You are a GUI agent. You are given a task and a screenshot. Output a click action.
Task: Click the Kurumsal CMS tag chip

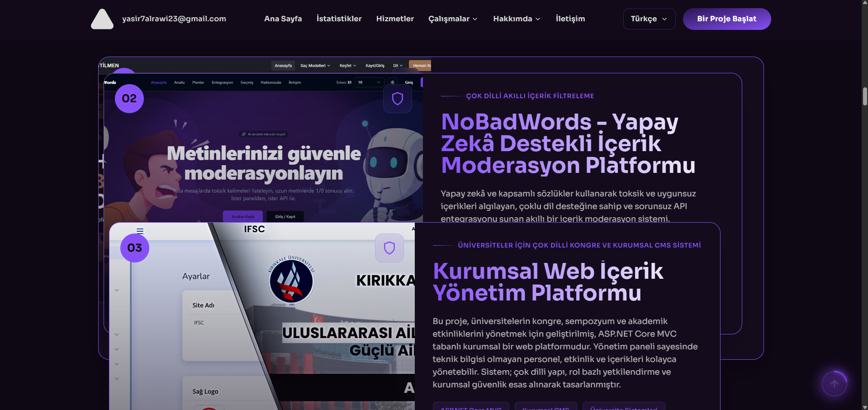[546, 406]
